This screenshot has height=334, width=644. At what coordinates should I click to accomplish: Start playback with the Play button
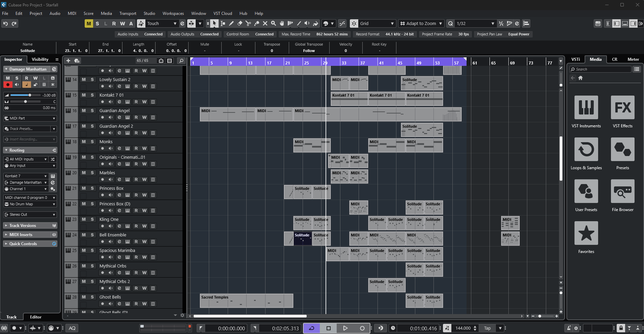345,328
